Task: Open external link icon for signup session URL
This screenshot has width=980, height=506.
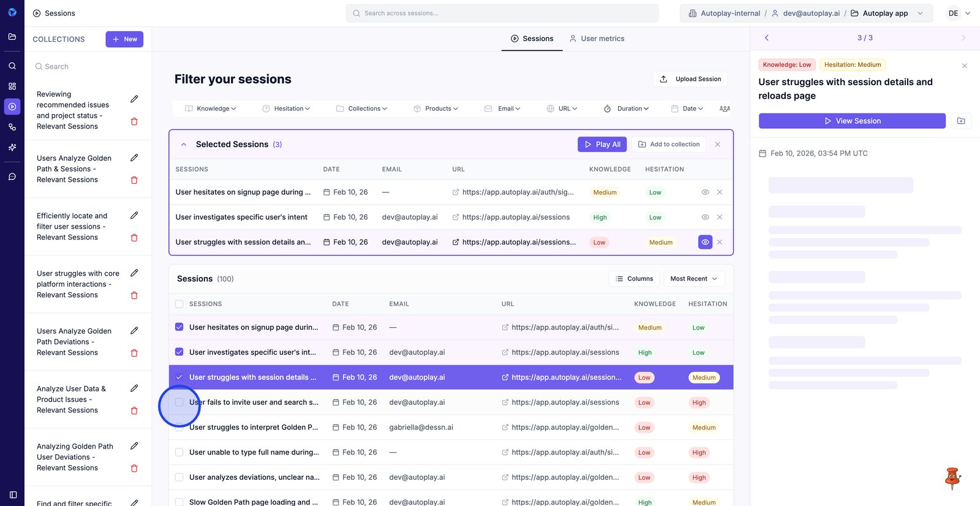Action: [456, 192]
